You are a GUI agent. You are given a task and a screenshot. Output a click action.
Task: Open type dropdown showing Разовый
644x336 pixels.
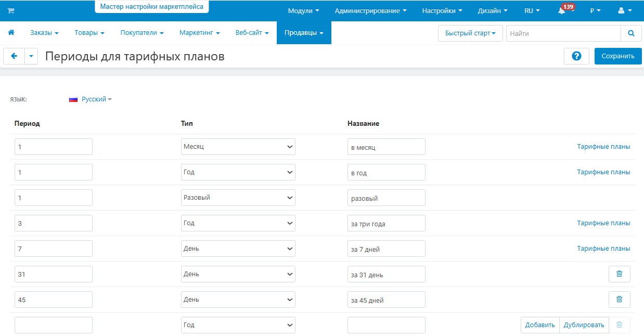(238, 198)
